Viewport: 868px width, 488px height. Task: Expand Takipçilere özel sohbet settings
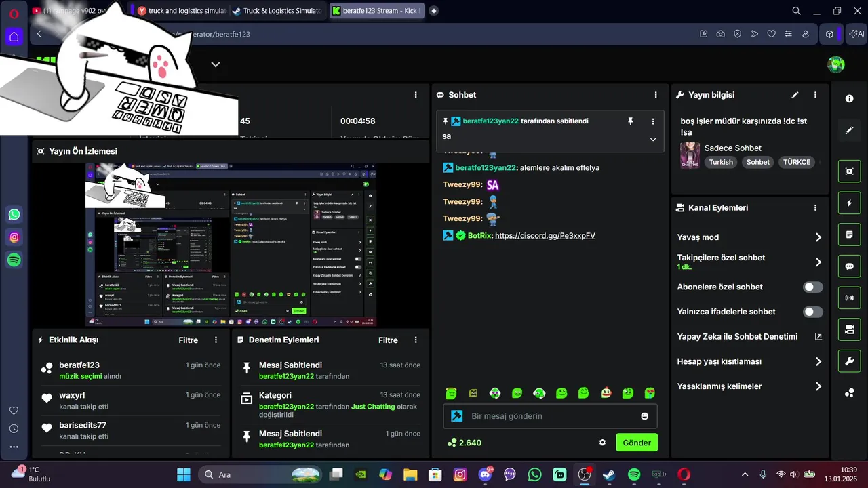pos(818,262)
